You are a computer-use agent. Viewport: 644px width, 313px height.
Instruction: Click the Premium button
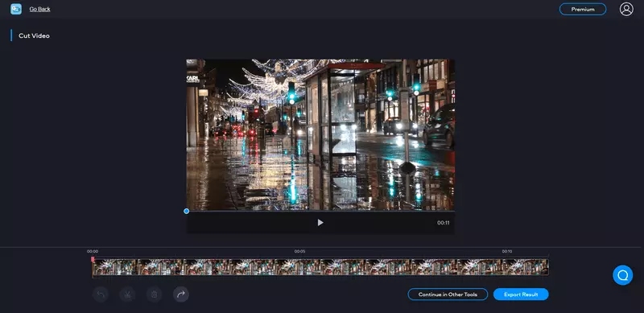[583, 9]
